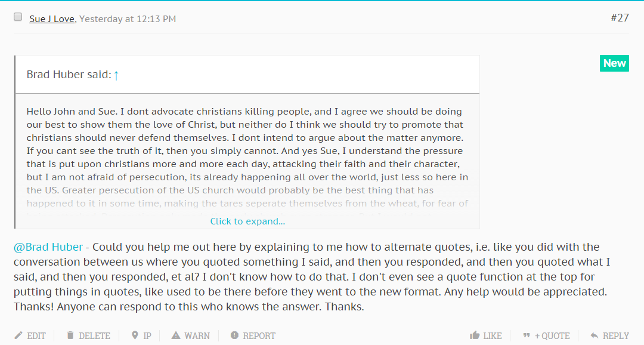Screen dimensions: 644x345
Task: Click the green New badge
Action: click(x=614, y=63)
